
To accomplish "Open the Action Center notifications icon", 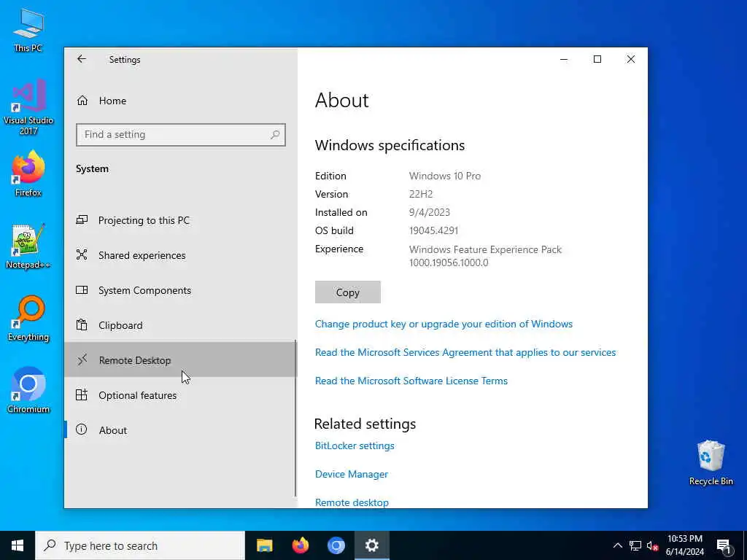I will [x=724, y=546].
